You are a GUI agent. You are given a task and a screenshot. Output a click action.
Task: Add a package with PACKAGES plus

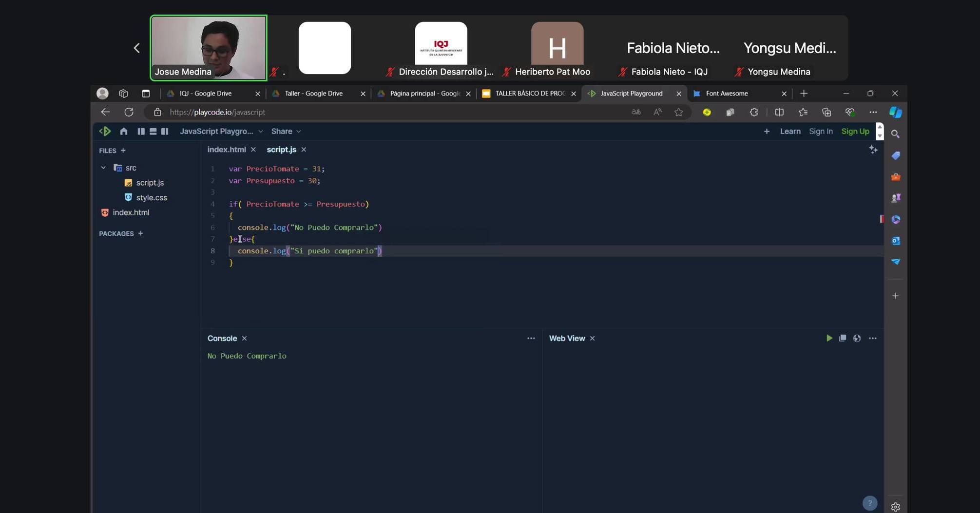pos(140,233)
